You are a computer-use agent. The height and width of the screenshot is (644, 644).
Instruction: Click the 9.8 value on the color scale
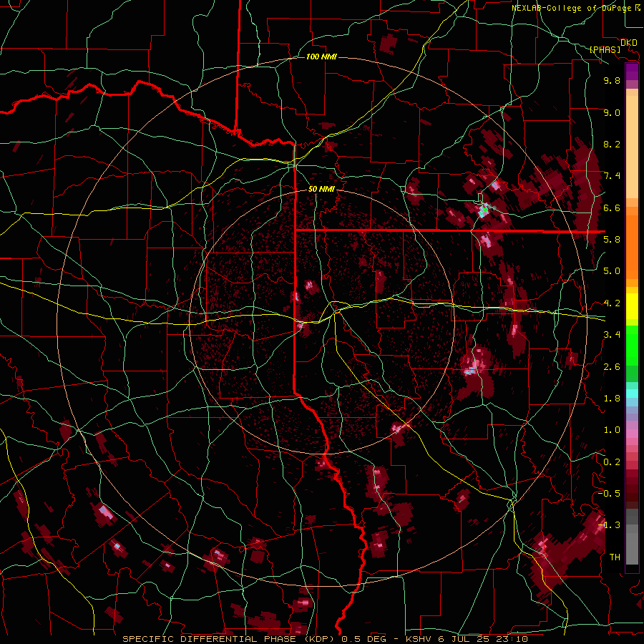(612, 80)
